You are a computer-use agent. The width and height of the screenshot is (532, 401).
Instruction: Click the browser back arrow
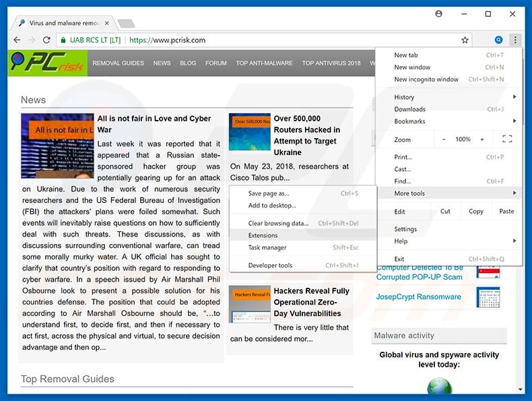click(x=17, y=40)
